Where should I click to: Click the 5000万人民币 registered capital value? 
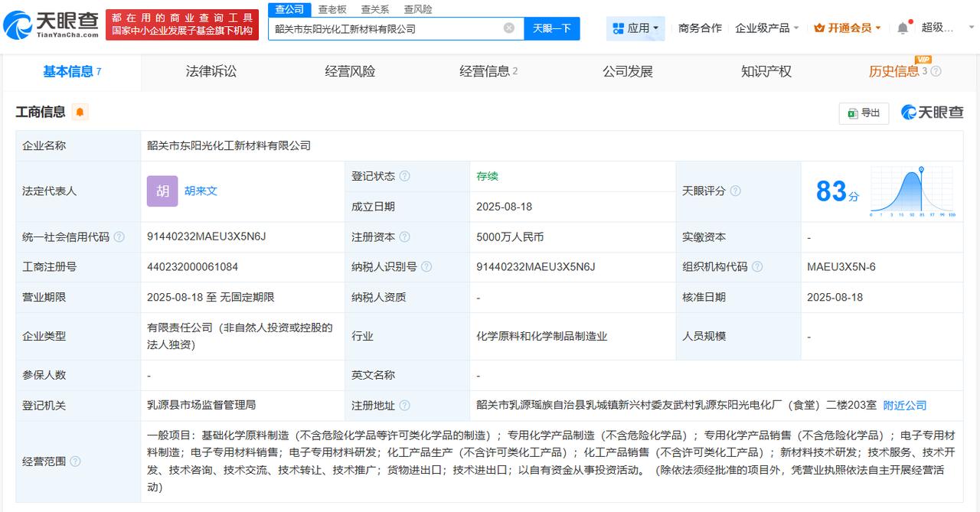(510, 237)
